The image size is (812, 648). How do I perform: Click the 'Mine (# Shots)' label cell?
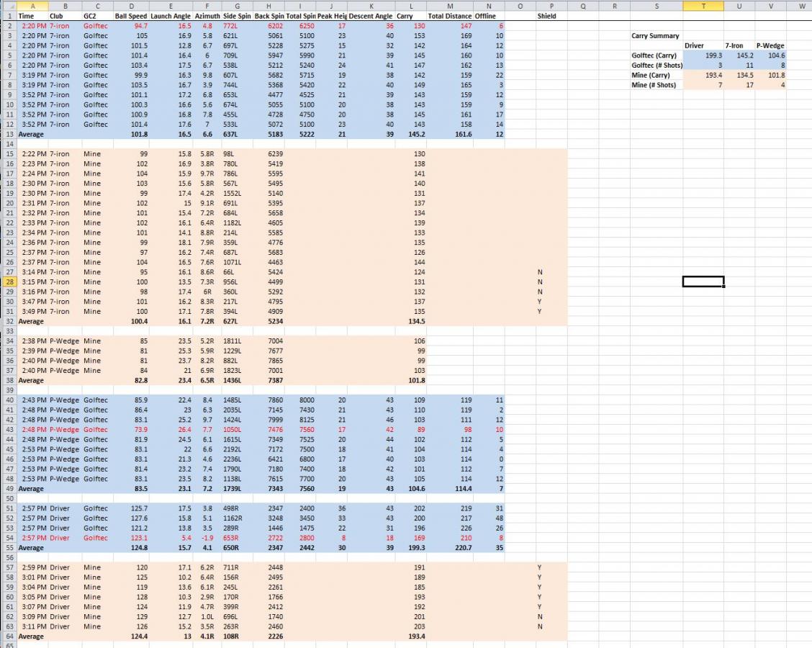[x=656, y=85]
